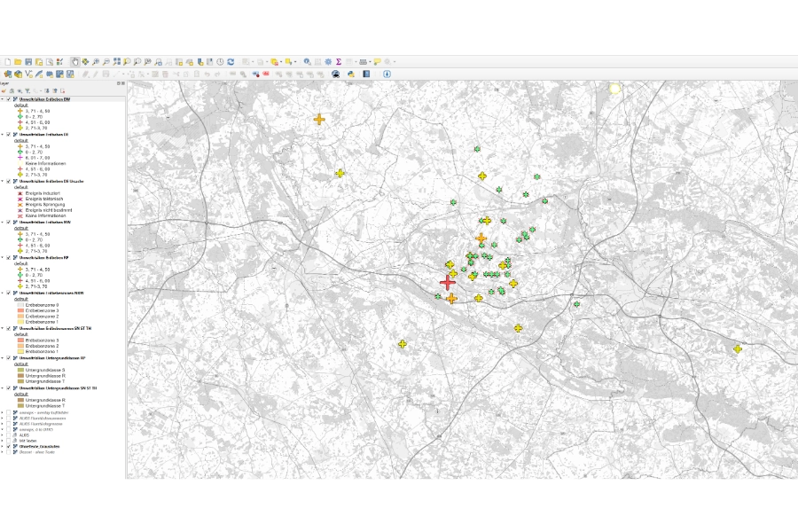Select '6, 01 - 7, 00' under Erdbeben DE
798x532 pixels.
37,158
